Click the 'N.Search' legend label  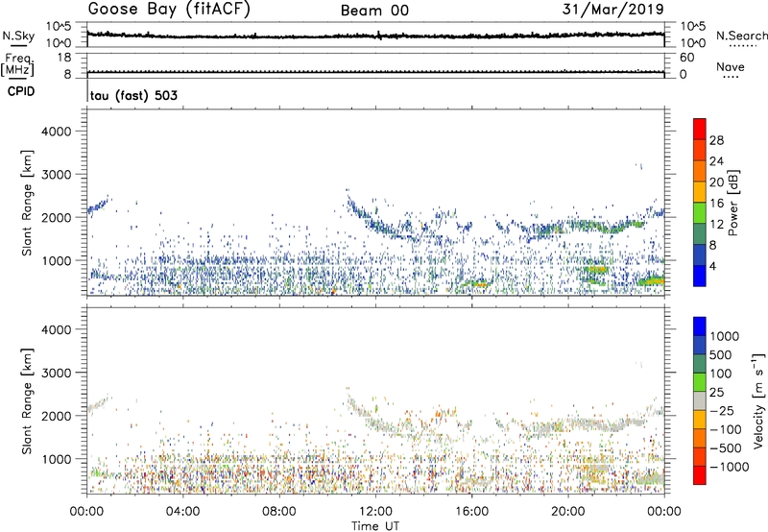coord(741,36)
